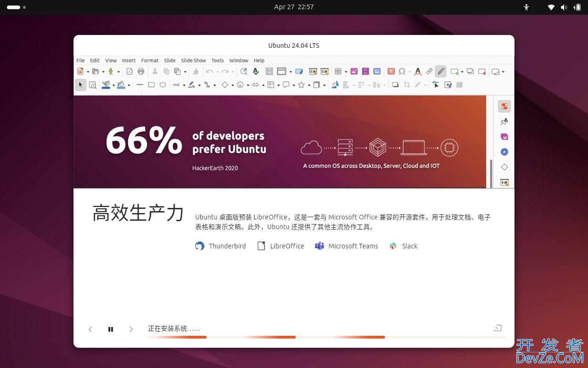The width and height of the screenshot is (588, 368).
Task: Click the Shadow toggle icon
Action: coord(395,85)
